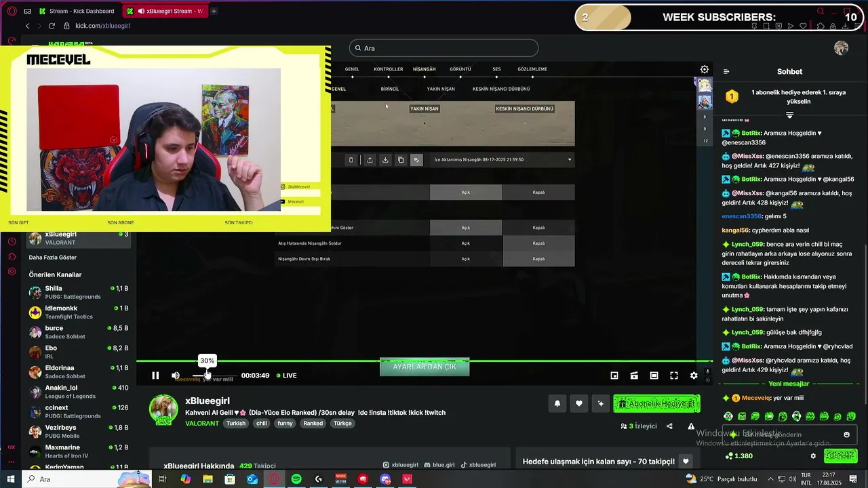
Task: Follow xBlueegirl with the heart button
Action: coord(579,403)
